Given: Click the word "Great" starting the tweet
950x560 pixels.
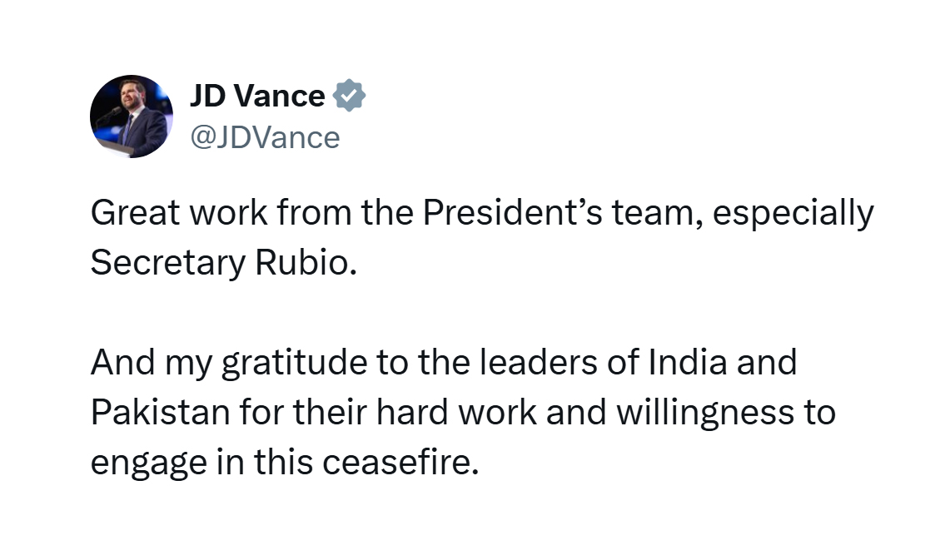Looking at the screenshot, I should [136, 212].
